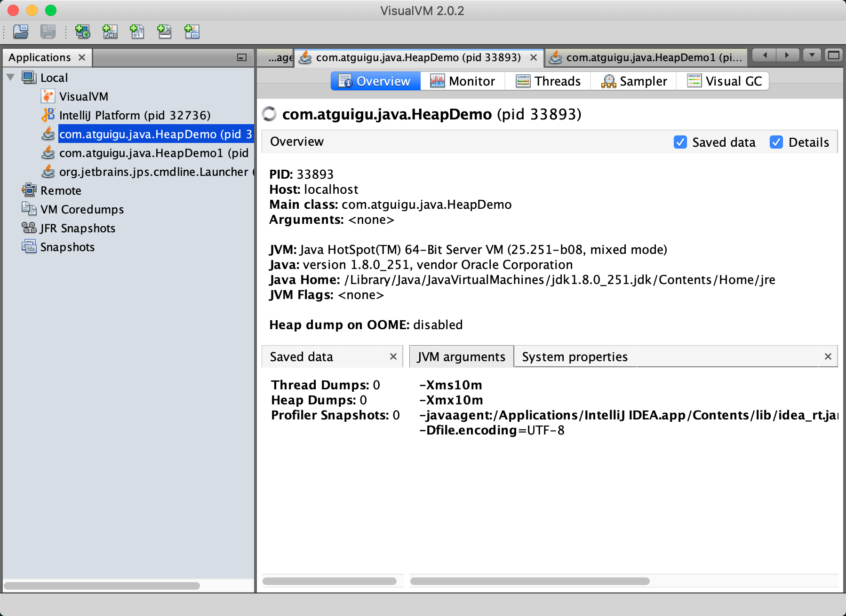
Task: Uncheck the Details checkbox
Action: click(x=776, y=142)
